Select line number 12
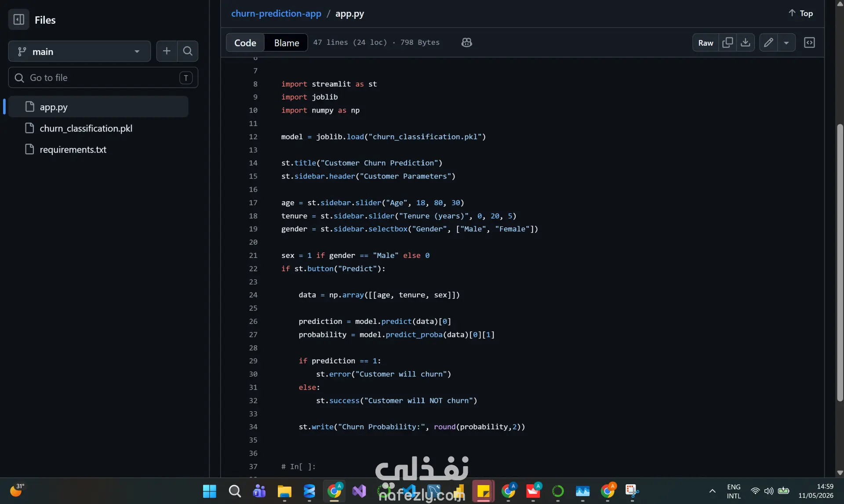This screenshot has height=504, width=844. coord(253,137)
